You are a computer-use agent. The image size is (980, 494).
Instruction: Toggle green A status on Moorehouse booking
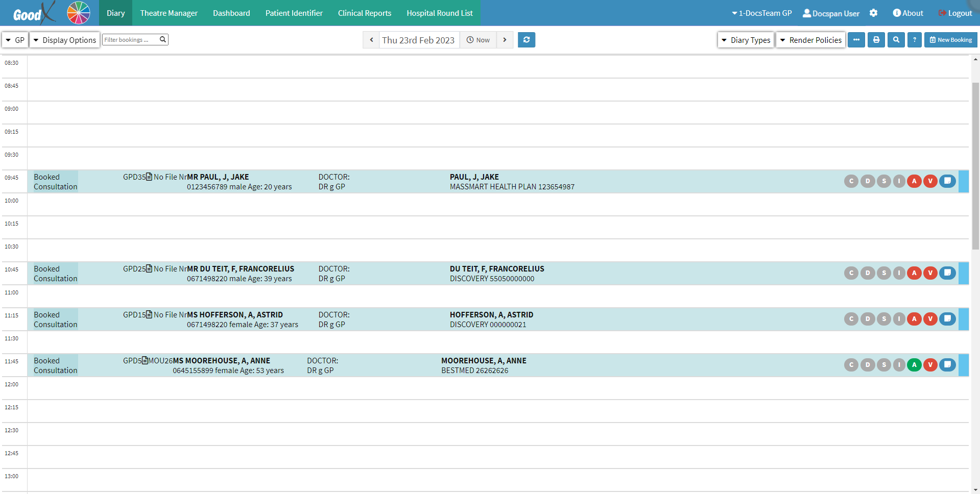(914, 365)
